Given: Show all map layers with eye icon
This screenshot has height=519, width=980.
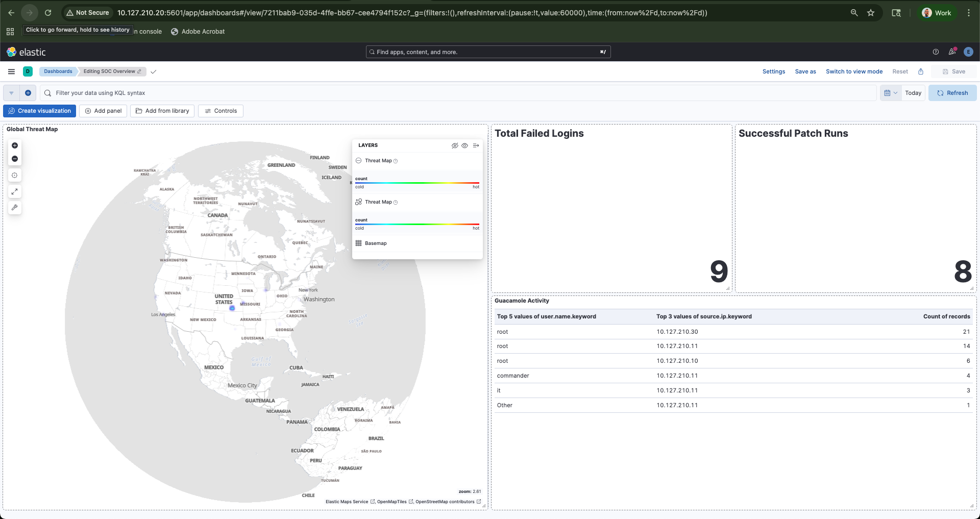Looking at the screenshot, I should tap(465, 145).
